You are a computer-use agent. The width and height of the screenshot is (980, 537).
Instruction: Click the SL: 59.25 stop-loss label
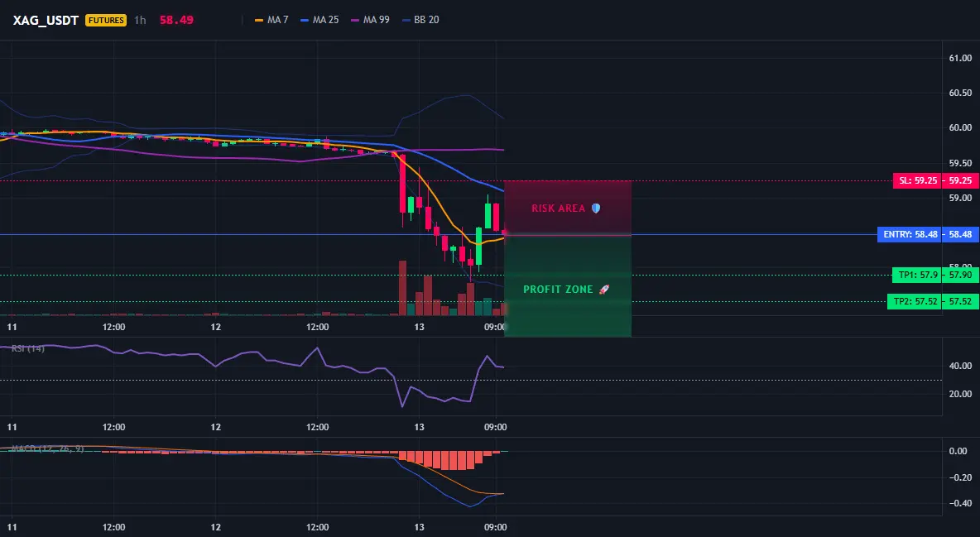pyautogui.click(x=917, y=180)
